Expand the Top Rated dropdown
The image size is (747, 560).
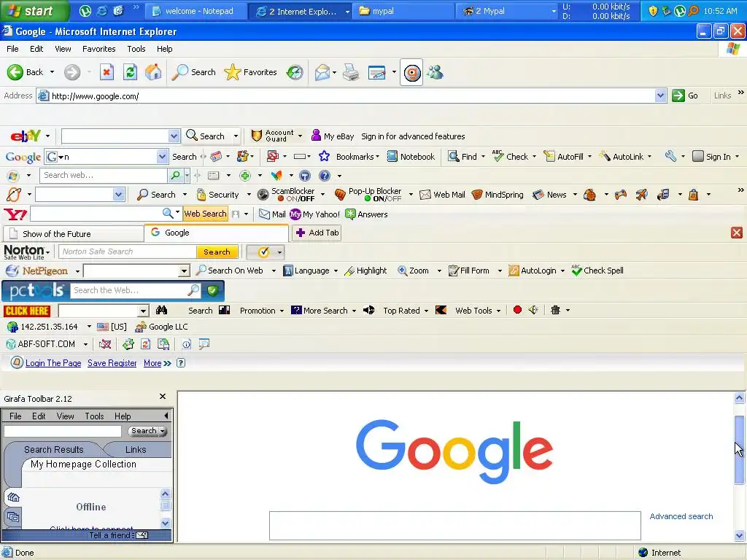tap(426, 311)
